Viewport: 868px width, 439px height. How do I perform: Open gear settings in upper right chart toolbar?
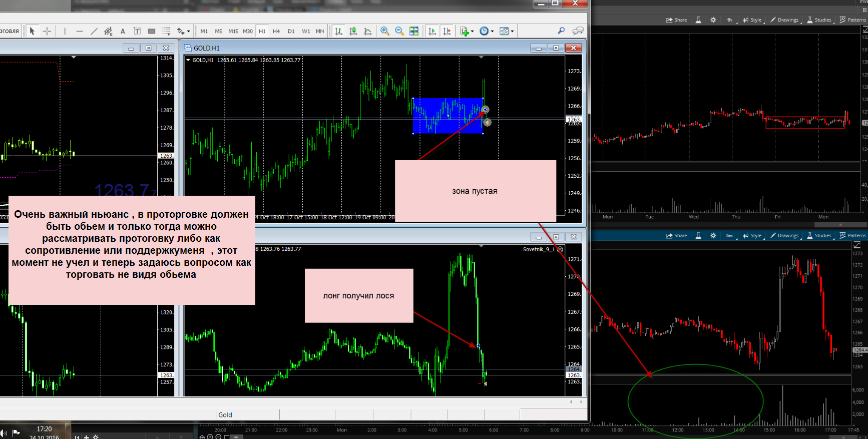pos(713,20)
